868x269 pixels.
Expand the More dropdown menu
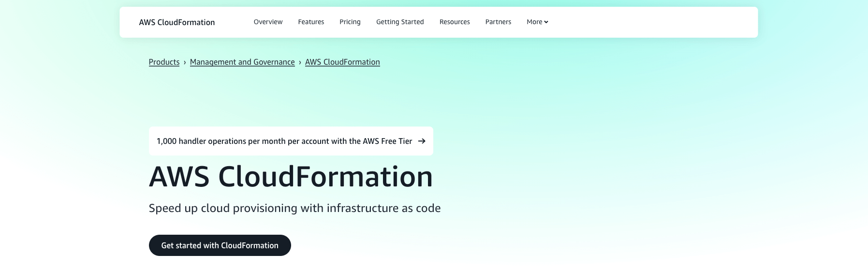pos(537,22)
